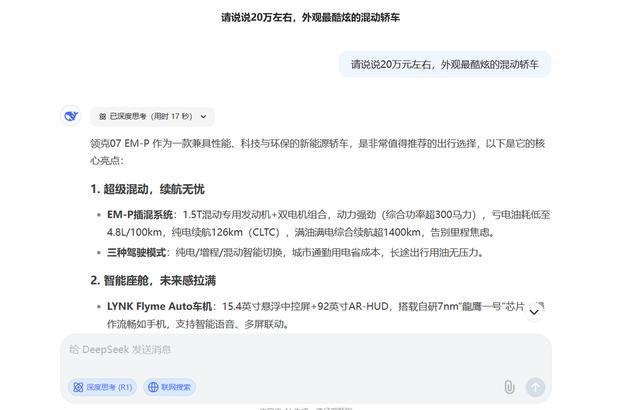Expand the deep thinking 17 seconds chevron
Image resolution: width=640 pixels, height=410 pixels.
[203, 117]
